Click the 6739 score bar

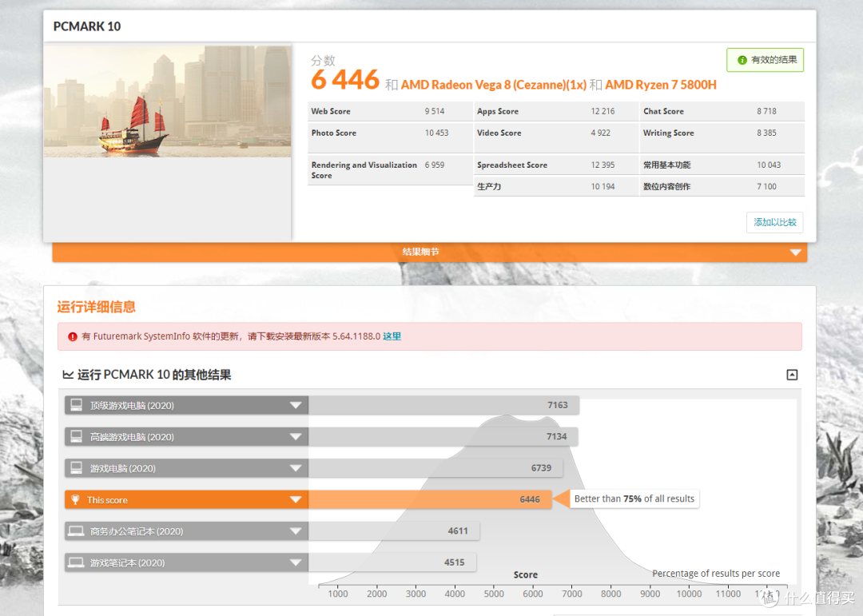(x=436, y=468)
